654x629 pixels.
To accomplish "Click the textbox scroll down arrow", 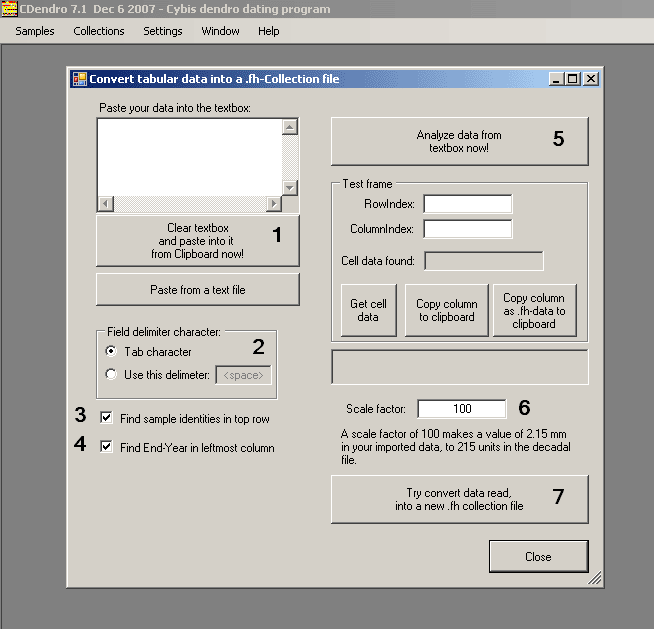I will pyautogui.click(x=290, y=188).
